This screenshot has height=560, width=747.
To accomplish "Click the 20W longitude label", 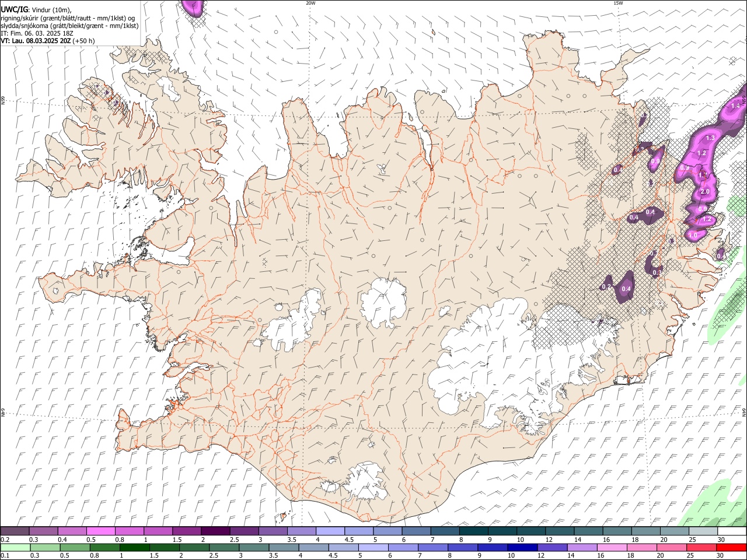I will 310,3.
